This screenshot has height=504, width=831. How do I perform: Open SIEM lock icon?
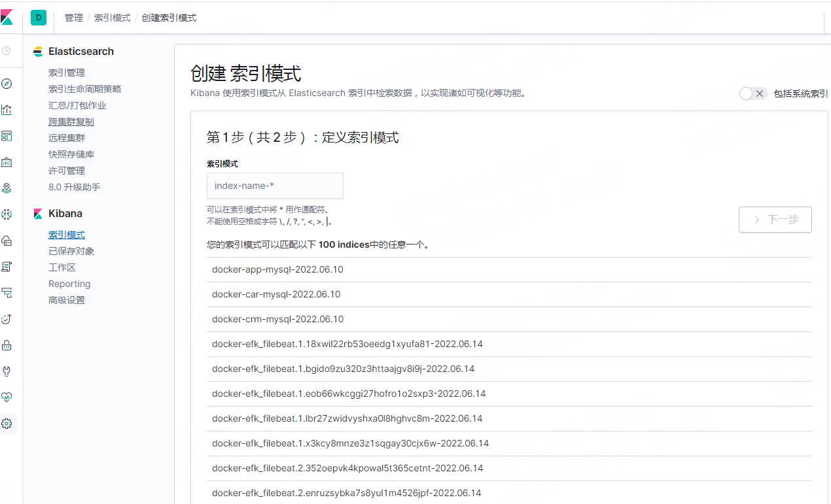7,345
